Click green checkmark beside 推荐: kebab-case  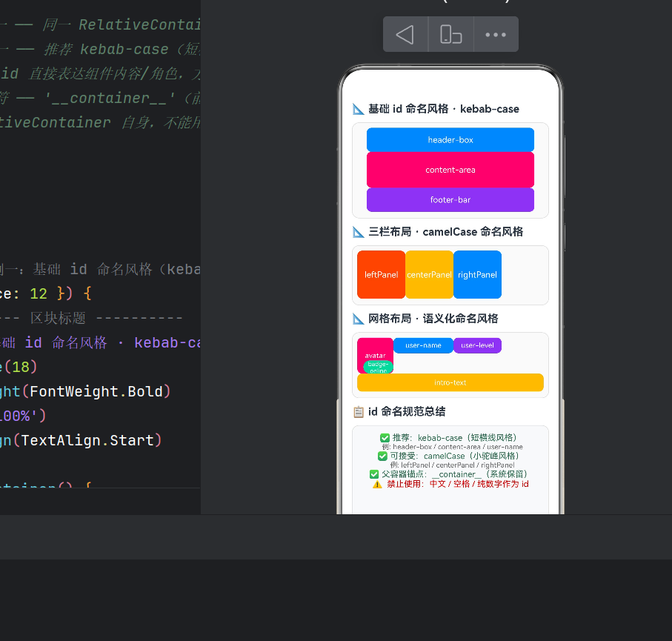[x=385, y=438]
